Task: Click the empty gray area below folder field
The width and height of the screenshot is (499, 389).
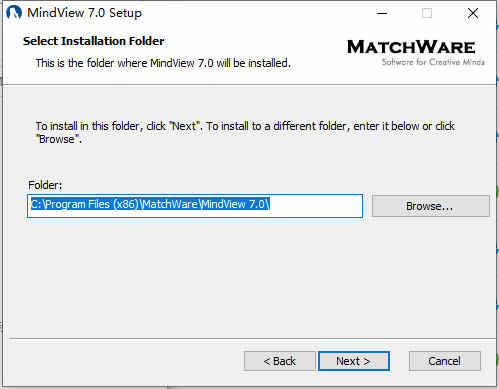Action: coord(250,277)
